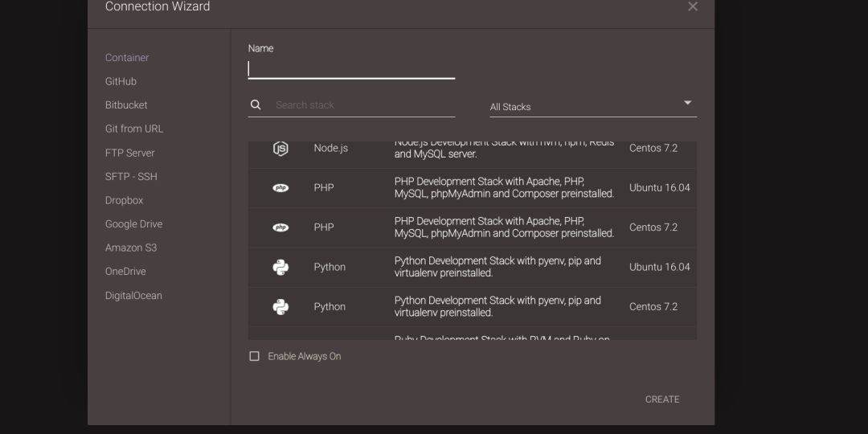This screenshot has height=434, width=868.
Task: Close the Connection Wizard dialog
Action: click(693, 6)
